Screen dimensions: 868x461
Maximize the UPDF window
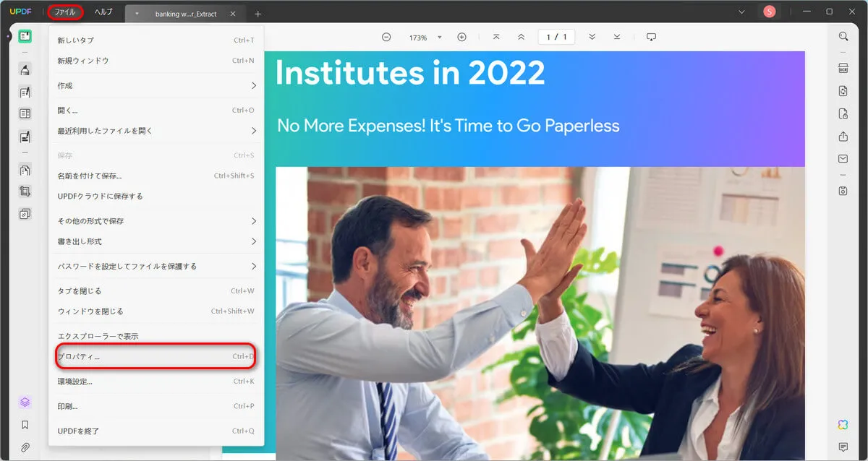[x=829, y=12]
